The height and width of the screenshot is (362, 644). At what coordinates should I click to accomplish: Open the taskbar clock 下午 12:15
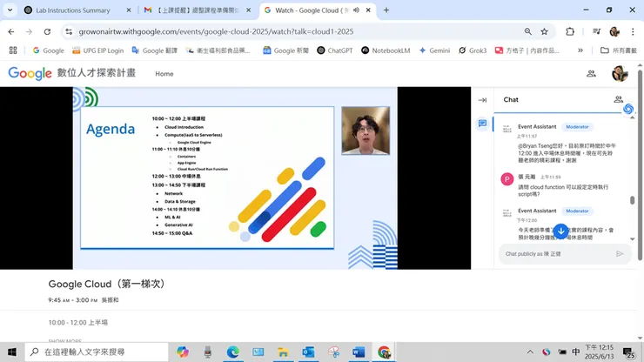tap(599, 352)
